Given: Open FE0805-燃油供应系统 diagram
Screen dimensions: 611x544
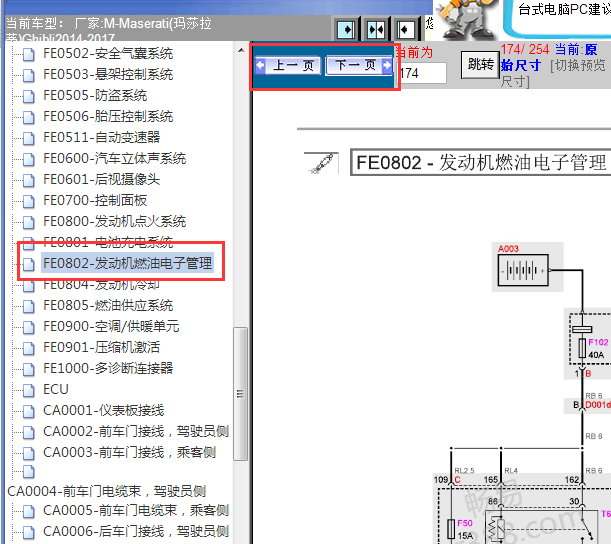Looking at the screenshot, I should point(108,305).
